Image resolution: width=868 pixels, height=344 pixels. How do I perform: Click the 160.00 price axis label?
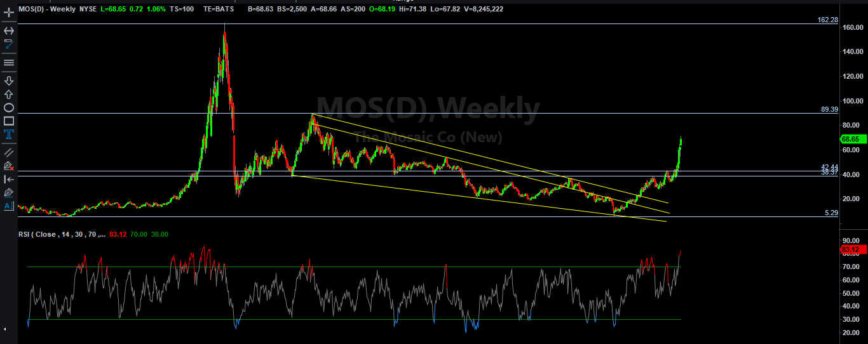coord(852,27)
